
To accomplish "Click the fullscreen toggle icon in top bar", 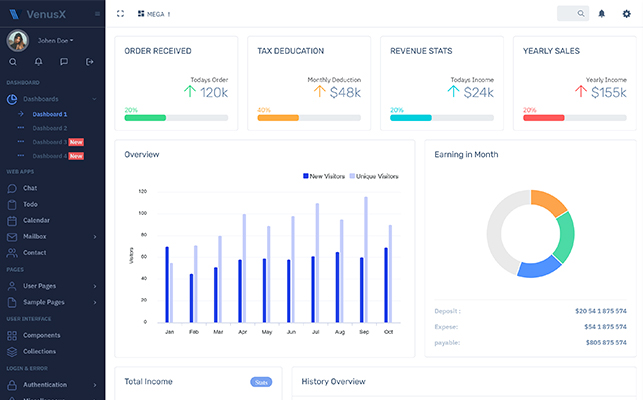I will (x=120, y=14).
